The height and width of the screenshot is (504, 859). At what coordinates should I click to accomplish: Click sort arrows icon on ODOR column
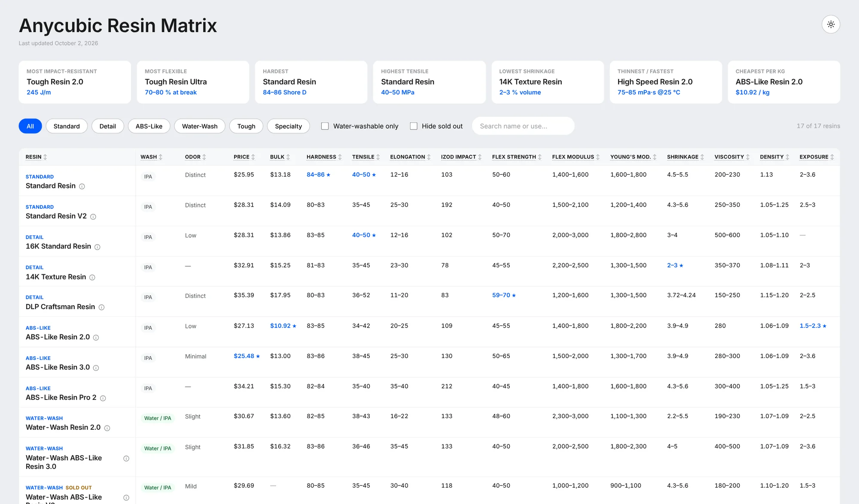[x=204, y=157]
